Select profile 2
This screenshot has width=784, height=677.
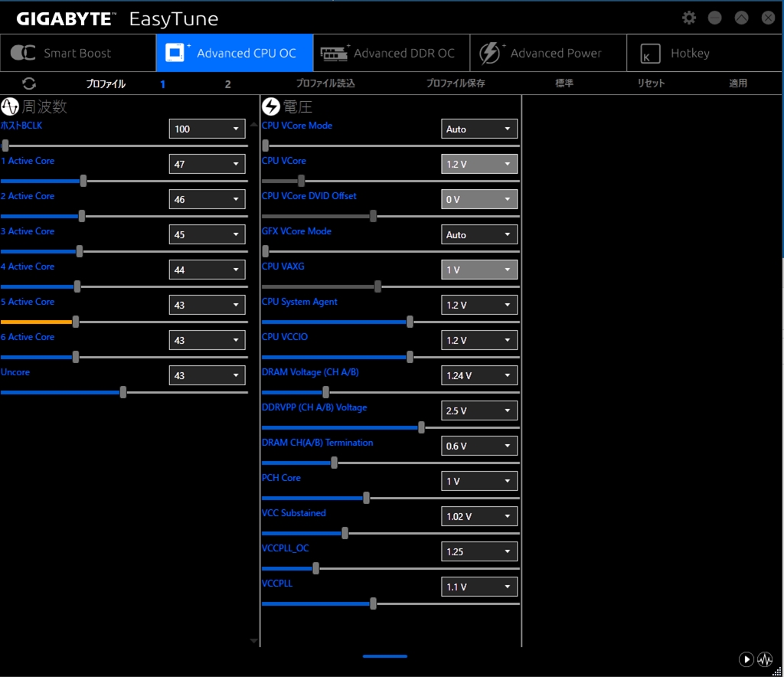(x=227, y=84)
